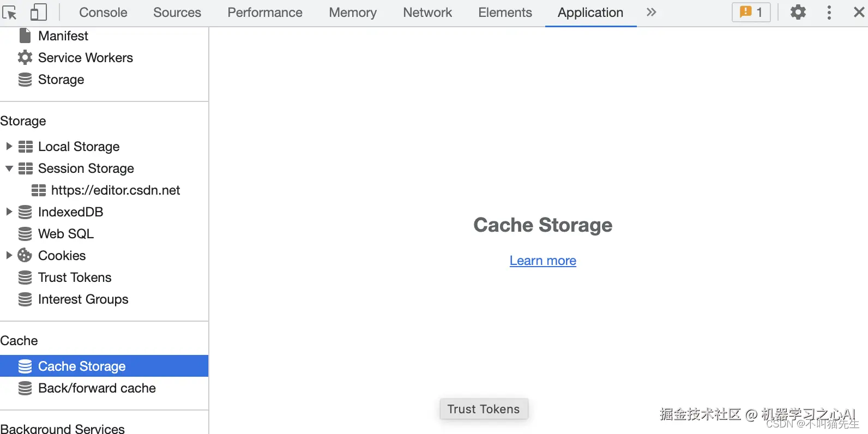Image resolution: width=868 pixels, height=434 pixels.
Task: Open the three-dot customize menu
Action: point(829,12)
